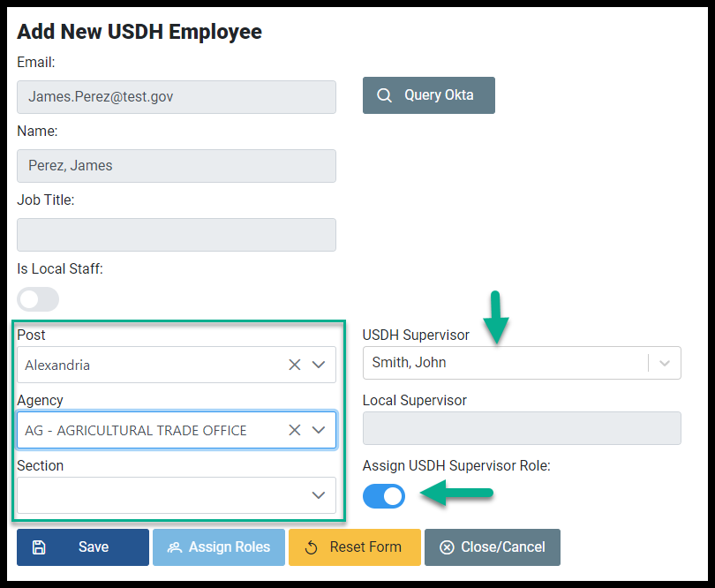
Task: Click the circled X Close/Cancel icon
Action: point(447,547)
